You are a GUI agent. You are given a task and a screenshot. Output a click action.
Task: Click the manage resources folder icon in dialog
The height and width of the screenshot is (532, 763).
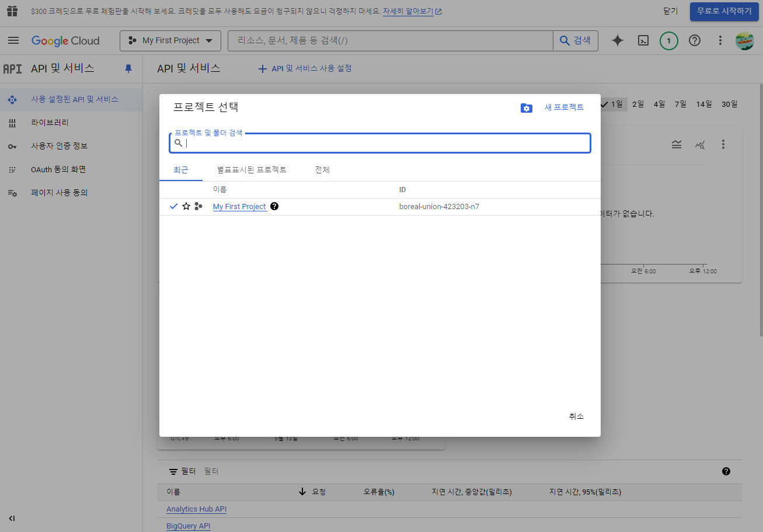[526, 107]
